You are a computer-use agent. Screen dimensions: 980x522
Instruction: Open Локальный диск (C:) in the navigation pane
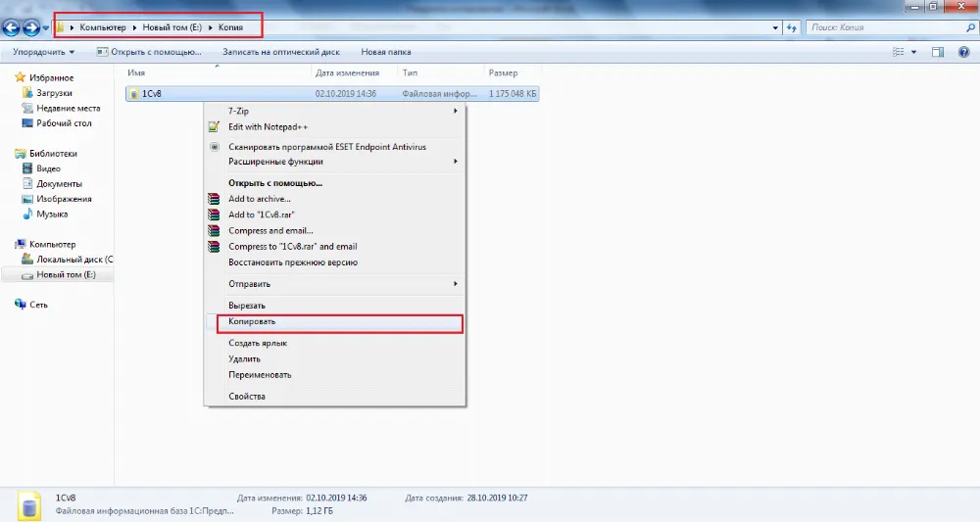click(x=74, y=260)
